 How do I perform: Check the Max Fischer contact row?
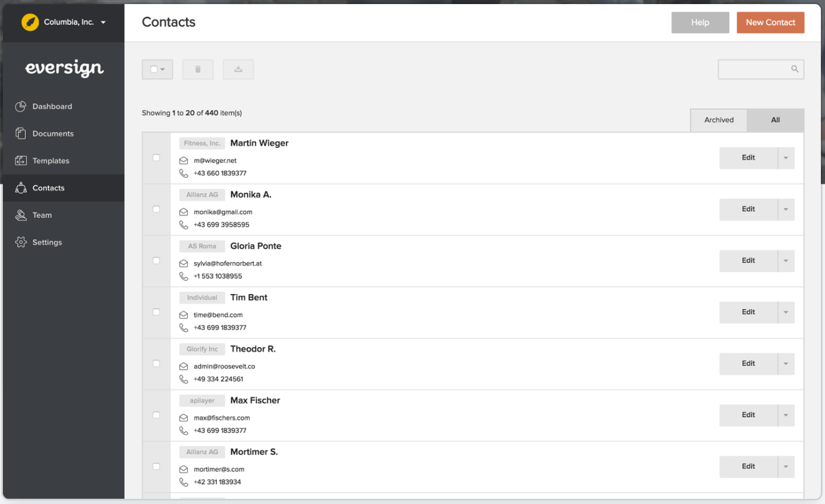pyautogui.click(x=156, y=415)
